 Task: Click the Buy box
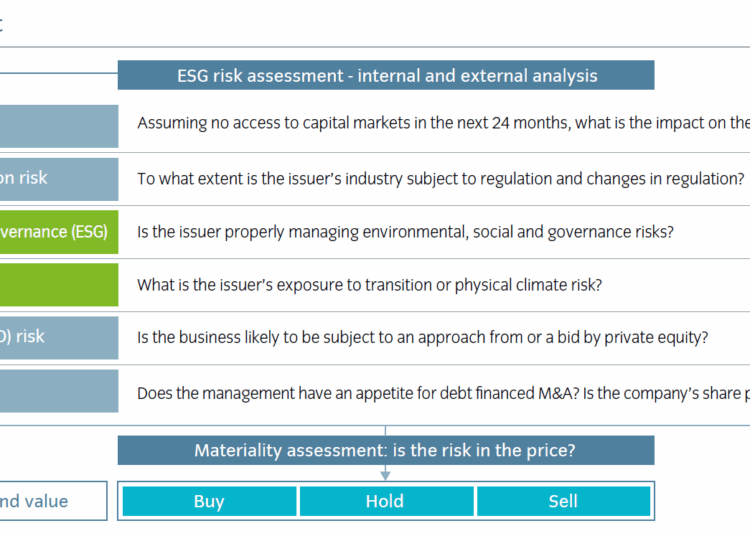209,501
